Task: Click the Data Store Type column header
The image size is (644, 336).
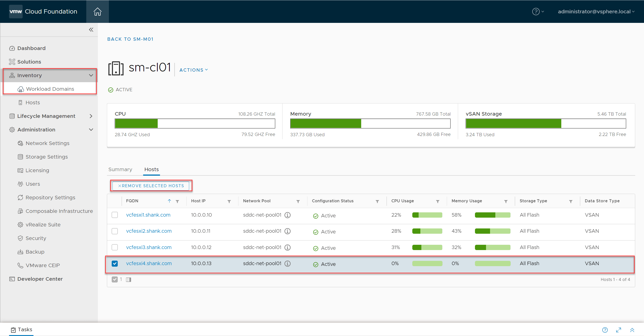Action: point(602,201)
